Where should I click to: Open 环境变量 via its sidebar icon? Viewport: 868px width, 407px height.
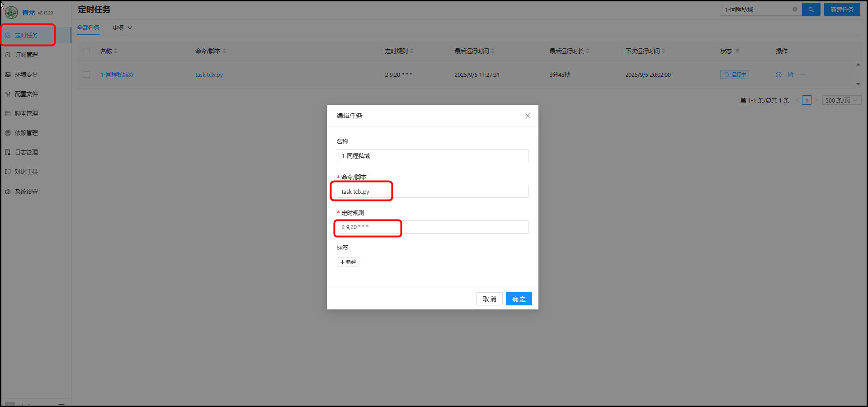click(8, 75)
